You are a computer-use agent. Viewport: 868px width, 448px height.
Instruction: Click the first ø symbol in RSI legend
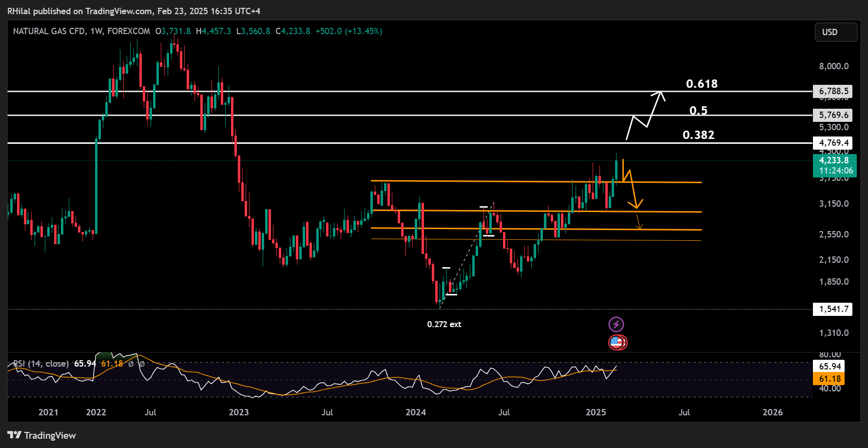131,364
